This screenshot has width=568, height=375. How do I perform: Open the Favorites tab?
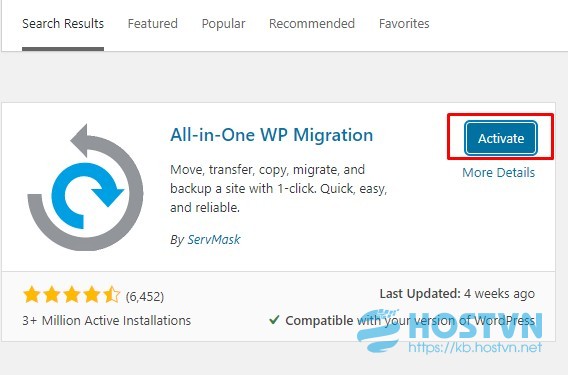[404, 24]
